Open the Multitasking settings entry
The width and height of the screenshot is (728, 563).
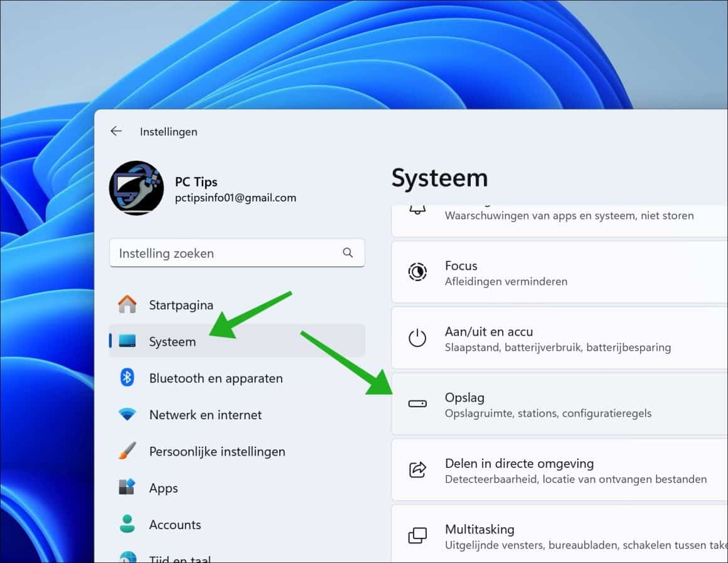point(533,535)
